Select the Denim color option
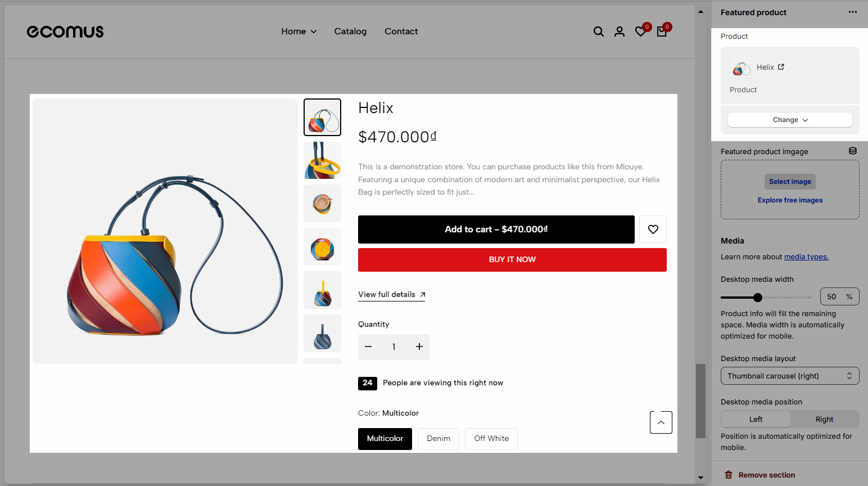868x486 pixels. [x=438, y=439]
